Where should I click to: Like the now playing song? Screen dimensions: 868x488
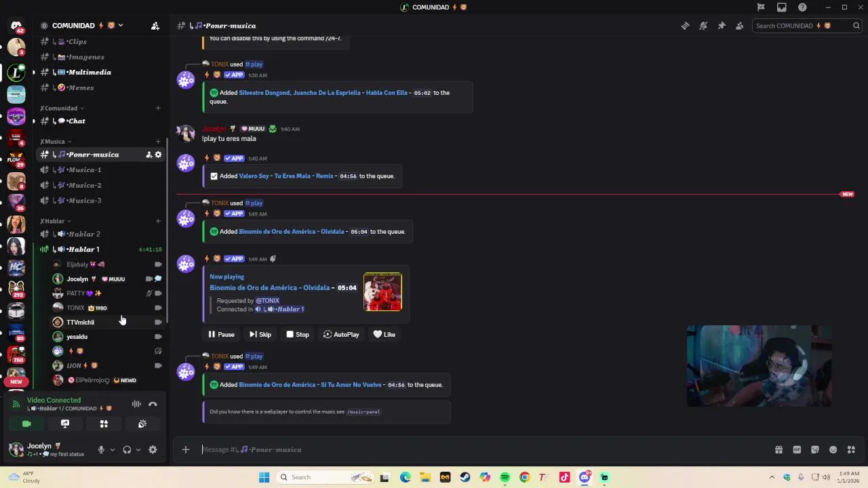384,334
